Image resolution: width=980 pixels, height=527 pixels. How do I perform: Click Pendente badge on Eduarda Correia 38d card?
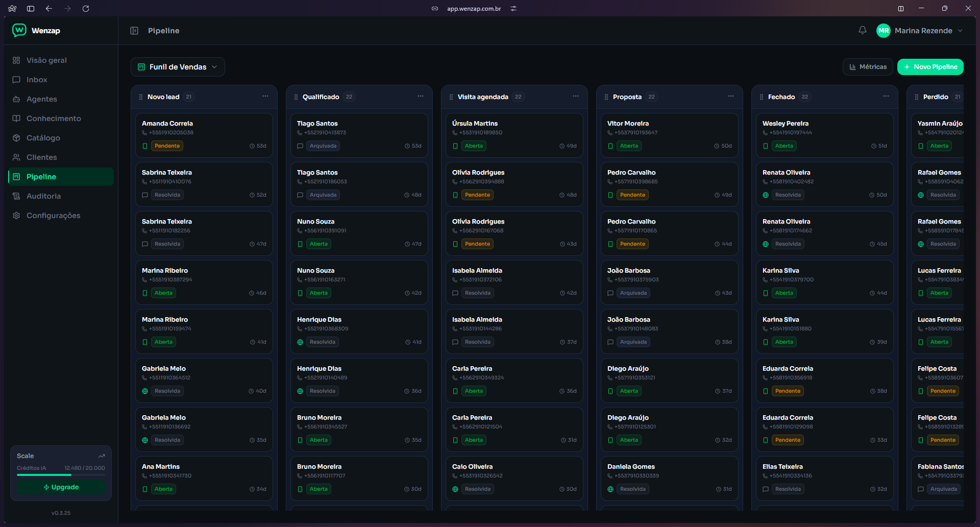tap(788, 391)
